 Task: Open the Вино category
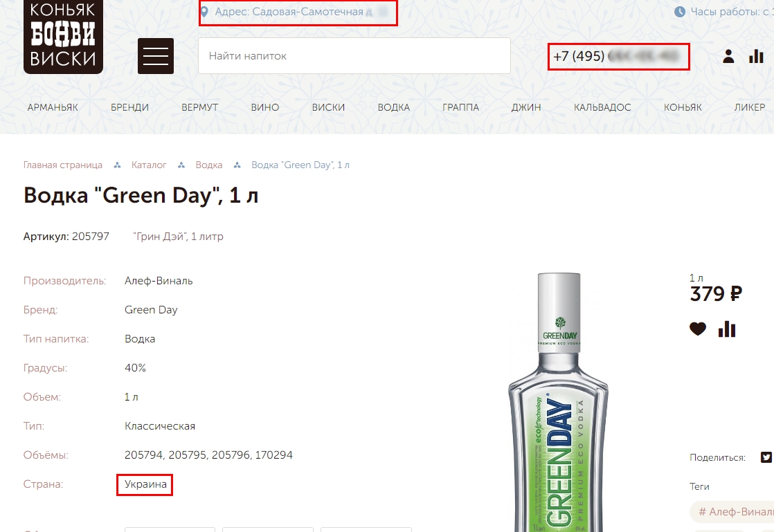(x=265, y=107)
